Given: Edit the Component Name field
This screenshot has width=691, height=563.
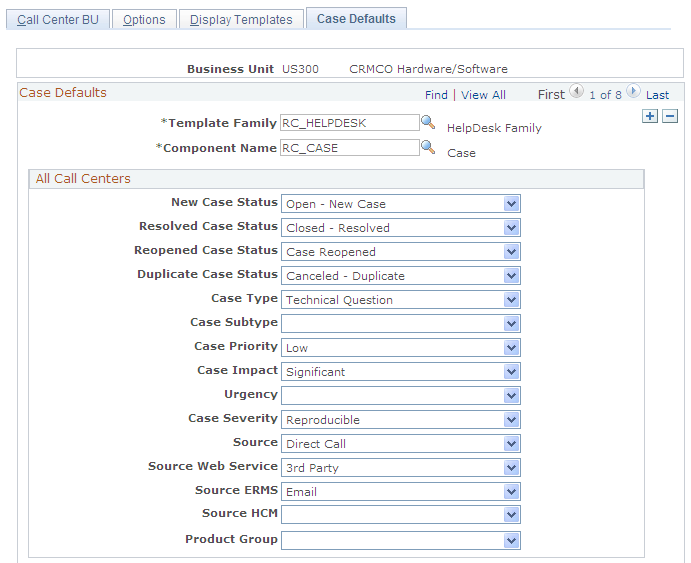Looking at the screenshot, I should [x=350, y=148].
